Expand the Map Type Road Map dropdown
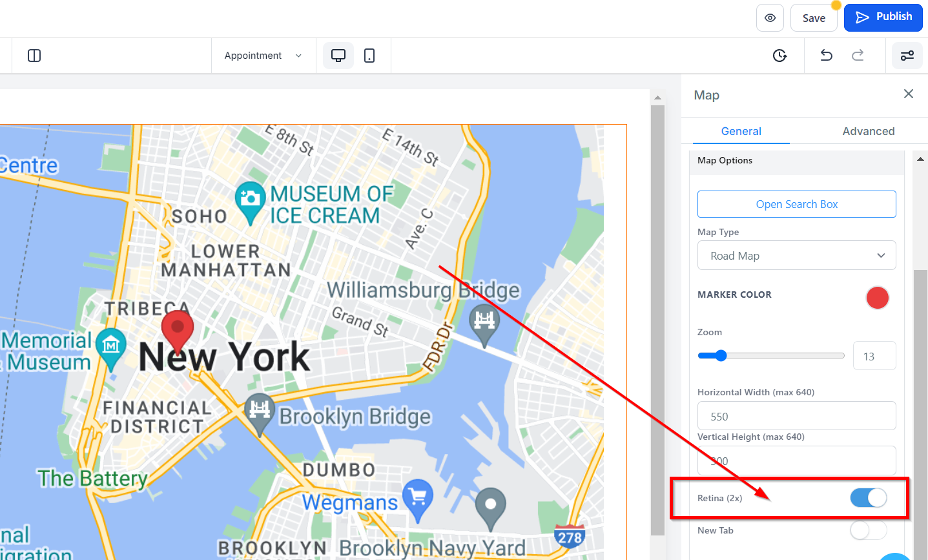Image resolution: width=928 pixels, height=560 pixels. tap(797, 255)
